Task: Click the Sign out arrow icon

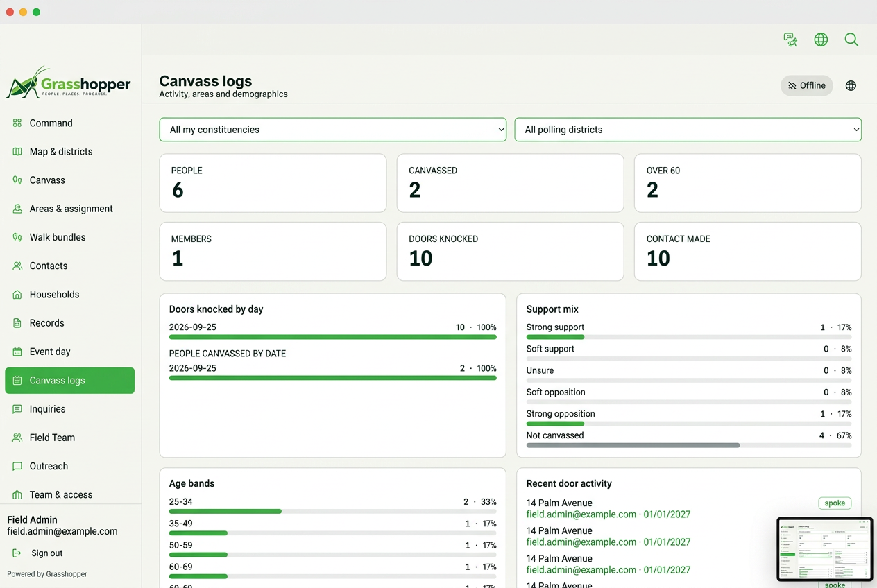Action: [x=17, y=553]
